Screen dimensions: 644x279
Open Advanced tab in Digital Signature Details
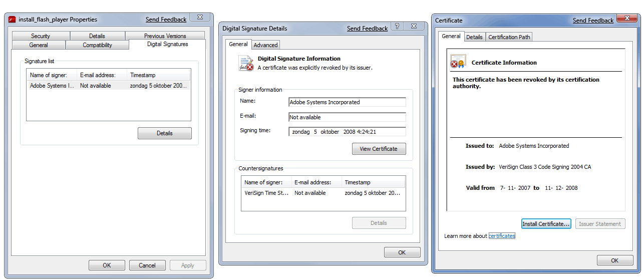pos(265,45)
